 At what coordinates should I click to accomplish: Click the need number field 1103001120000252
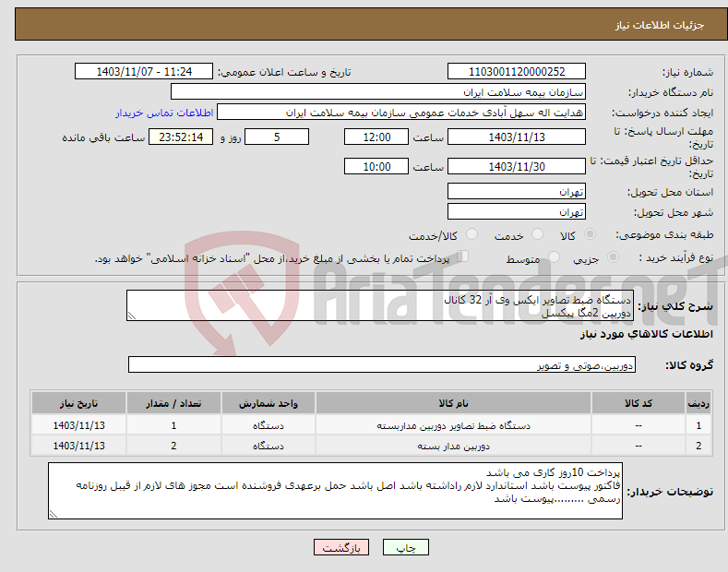[x=517, y=72]
